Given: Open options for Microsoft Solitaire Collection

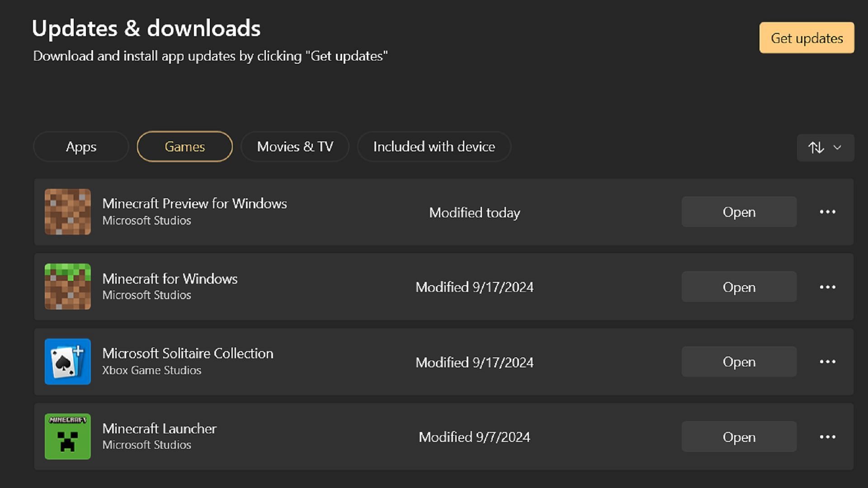Looking at the screenshot, I should pyautogui.click(x=827, y=361).
